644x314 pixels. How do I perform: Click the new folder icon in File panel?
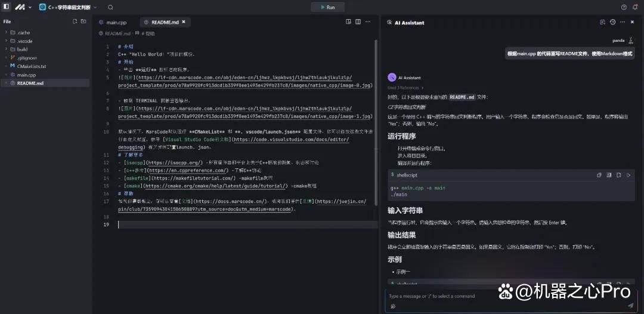pyautogui.click(x=83, y=21)
